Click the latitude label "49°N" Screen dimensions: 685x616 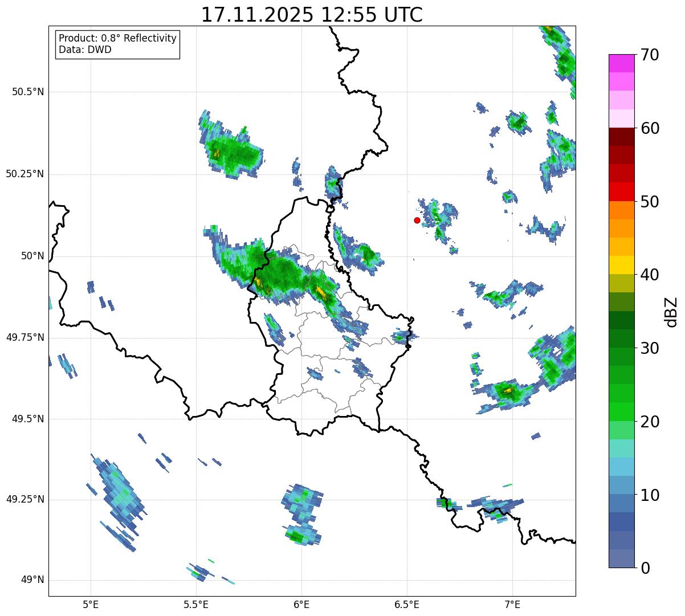pyautogui.click(x=32, y=580)
